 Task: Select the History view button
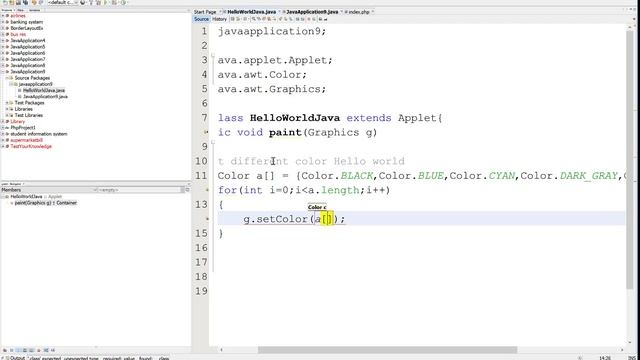click(219, 19)
